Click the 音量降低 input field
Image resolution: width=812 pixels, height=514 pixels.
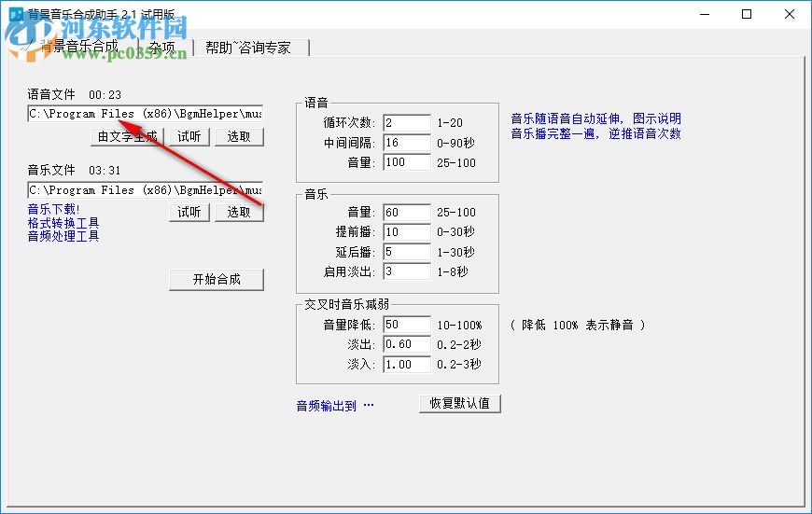(x=407, y=325)
